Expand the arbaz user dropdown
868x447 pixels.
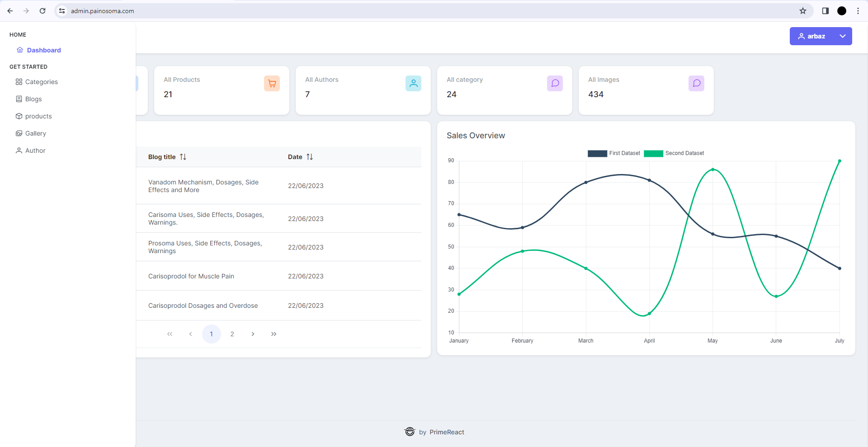point(842,36)
